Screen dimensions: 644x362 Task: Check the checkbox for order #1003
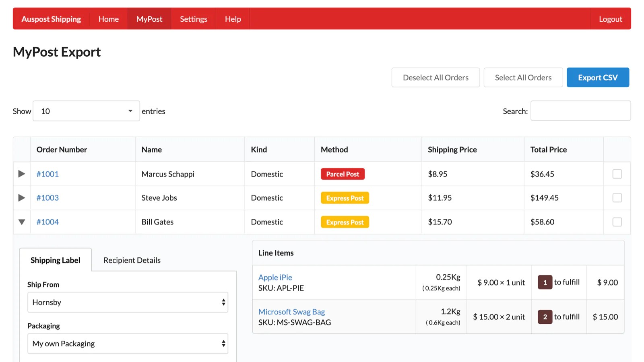coord(617,197)
